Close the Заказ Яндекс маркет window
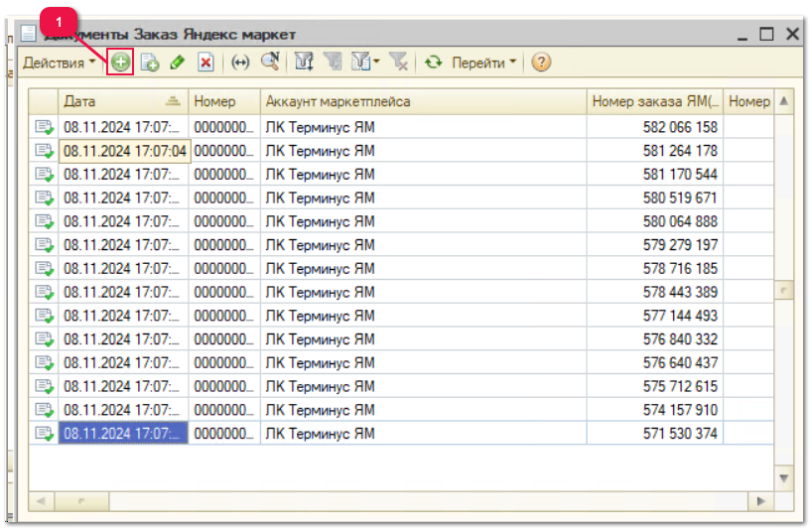 (792, 34)
